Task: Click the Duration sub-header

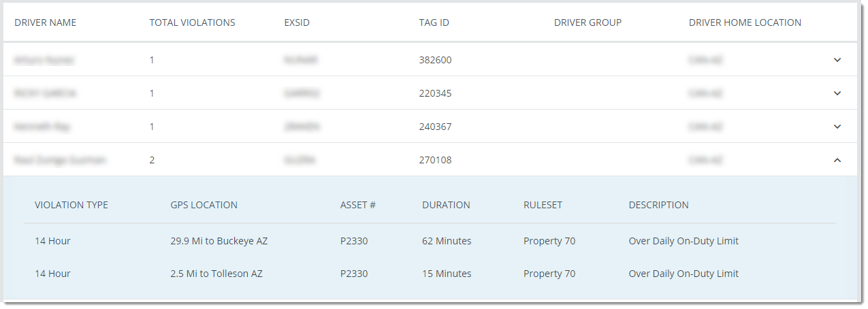Action: pyautogui.click(x=446, y=205)
